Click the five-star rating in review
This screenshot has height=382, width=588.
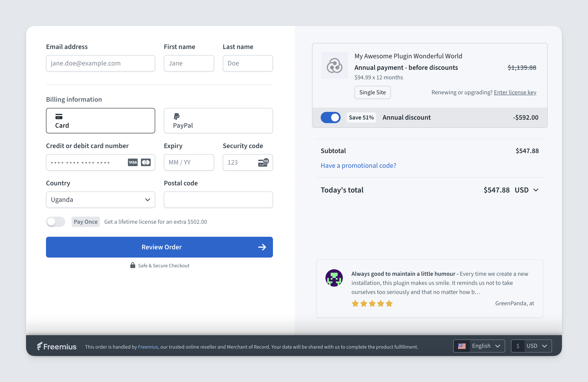(372, 304)
